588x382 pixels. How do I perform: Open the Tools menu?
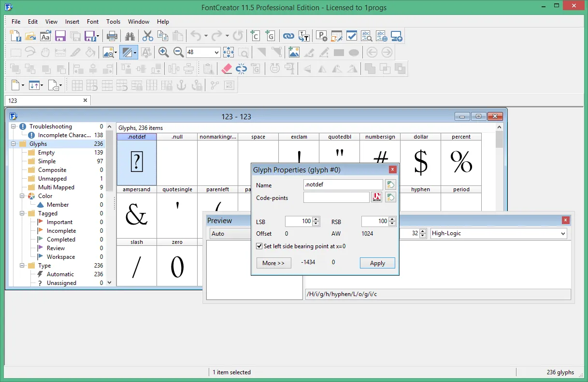click(x=114, y=22)
